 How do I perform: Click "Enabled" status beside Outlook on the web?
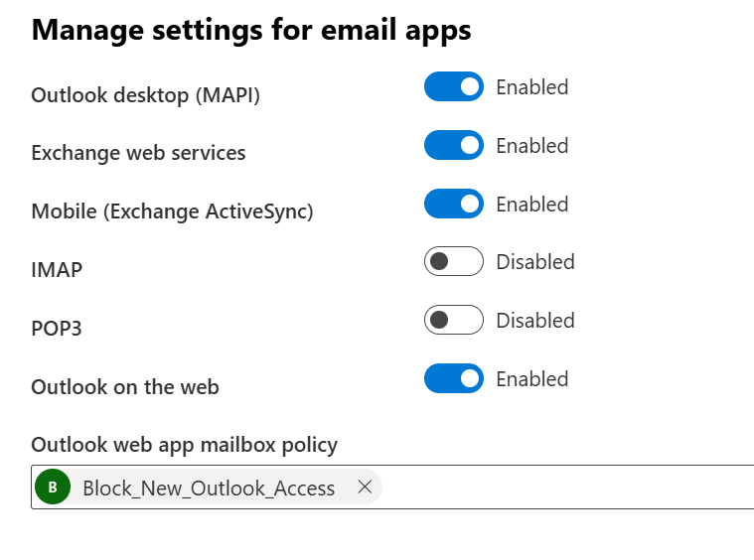(532, 379)
